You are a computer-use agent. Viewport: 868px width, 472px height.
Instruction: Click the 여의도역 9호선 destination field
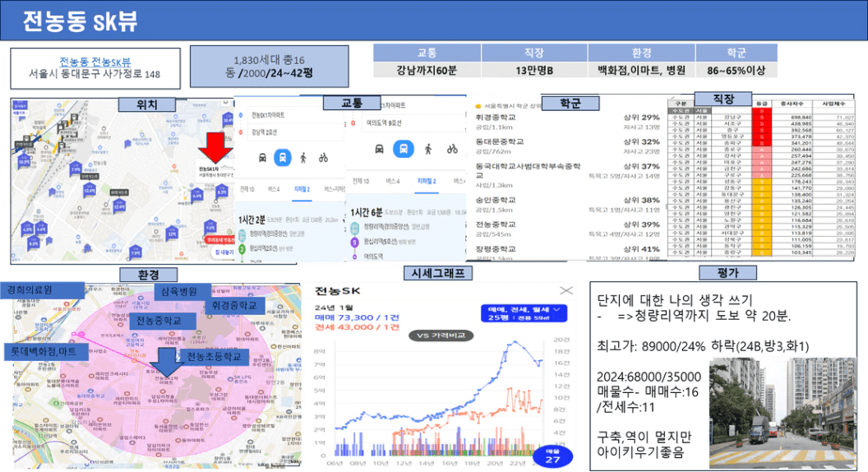click(x=413, y=123)
